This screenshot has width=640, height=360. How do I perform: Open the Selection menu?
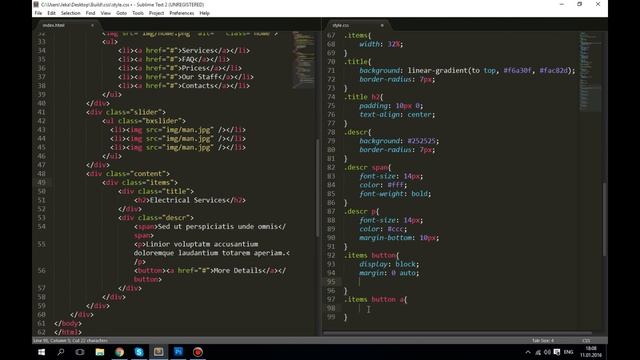[x=71, y=13]
